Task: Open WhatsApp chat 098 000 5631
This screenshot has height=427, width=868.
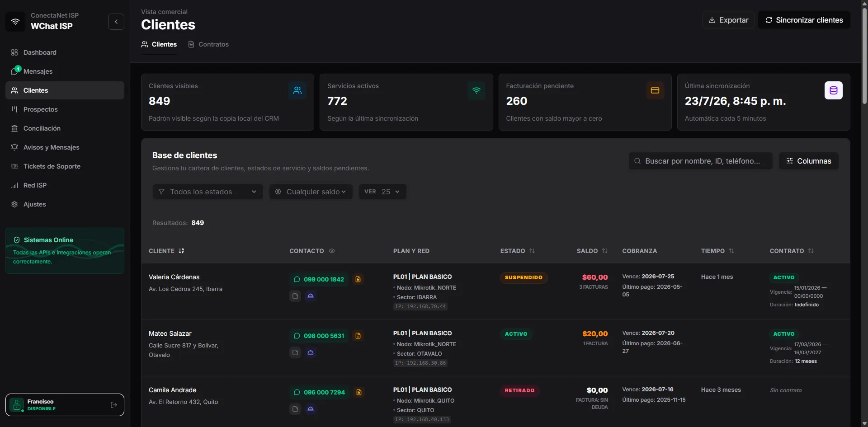Action: click(x=319, y=336)
